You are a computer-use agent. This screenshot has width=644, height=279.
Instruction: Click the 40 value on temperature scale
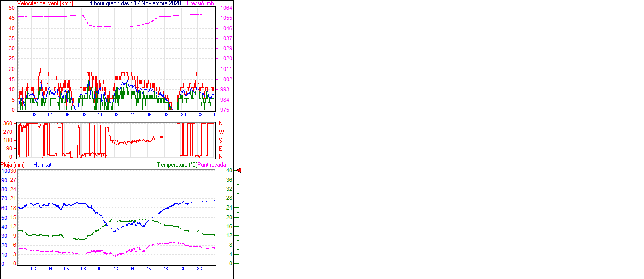(229, 171)
